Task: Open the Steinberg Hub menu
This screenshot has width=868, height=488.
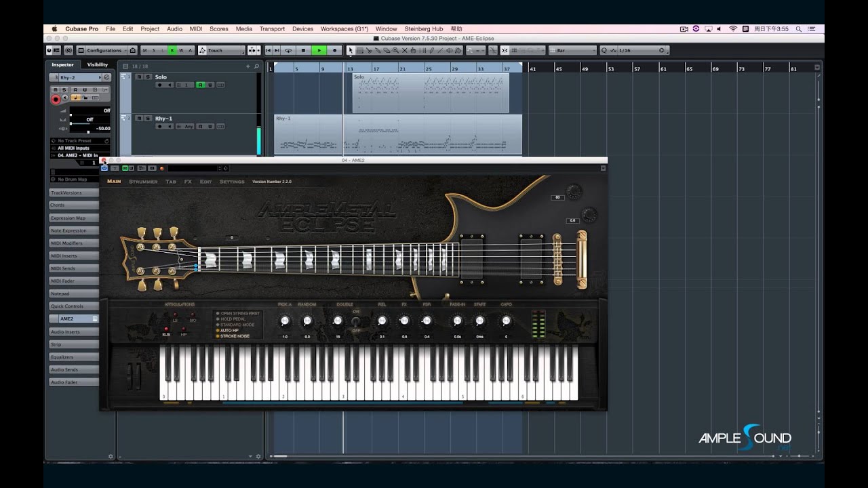Action: 423,28
